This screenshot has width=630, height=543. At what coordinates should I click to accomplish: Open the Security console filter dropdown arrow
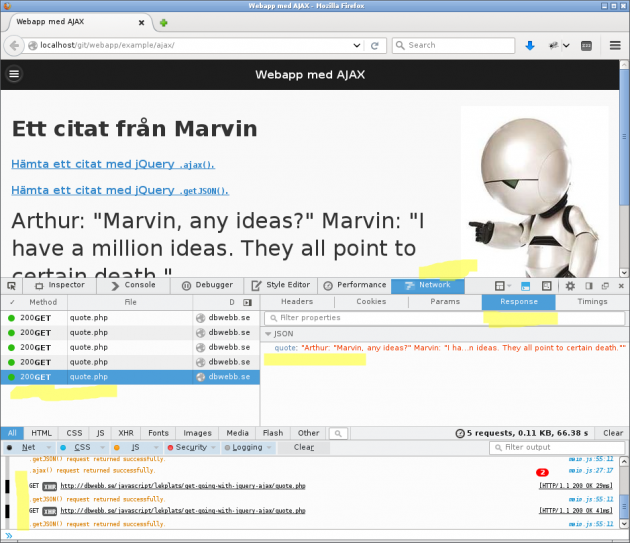pyautogui.click(x=213, y=448)
